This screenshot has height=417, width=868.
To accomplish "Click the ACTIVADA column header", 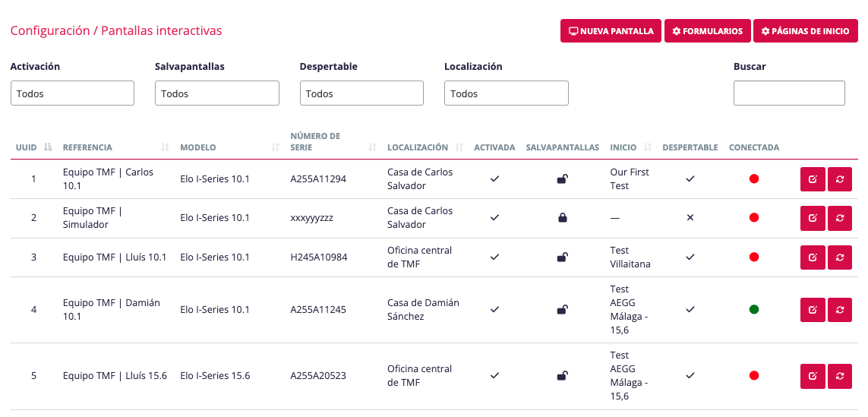I will point(495,148).
